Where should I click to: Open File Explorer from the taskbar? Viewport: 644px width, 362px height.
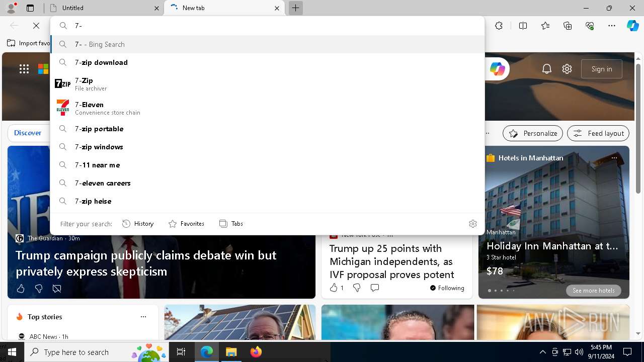231,352
